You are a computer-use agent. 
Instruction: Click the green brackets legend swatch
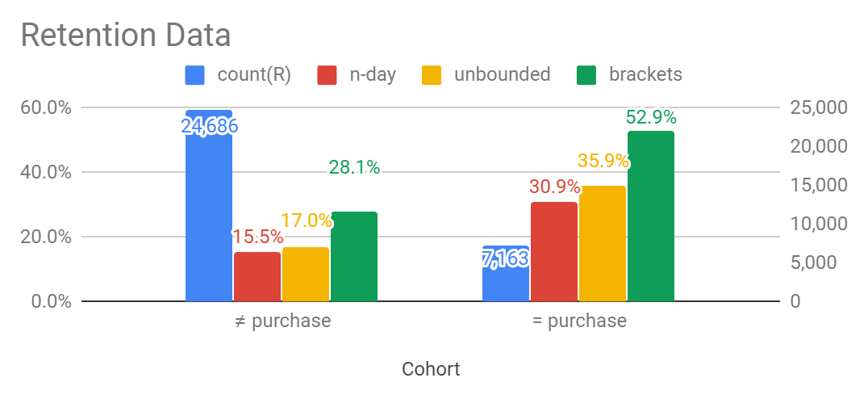point(586,75)
